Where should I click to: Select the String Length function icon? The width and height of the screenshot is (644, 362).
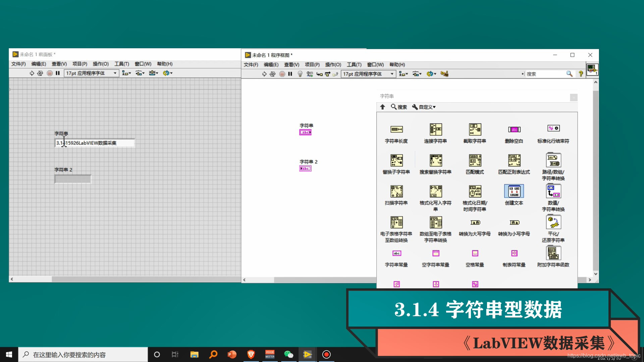pos(396,129)
